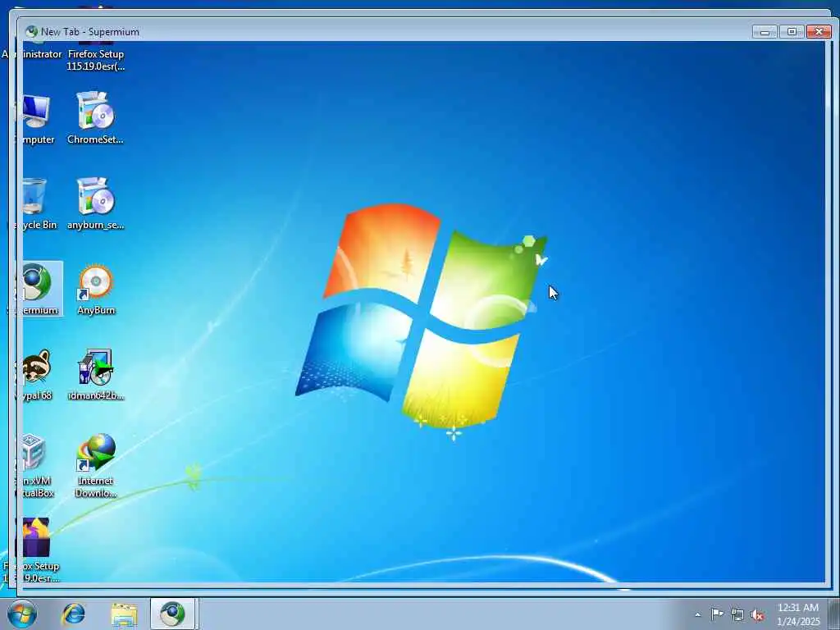
Task: Open Windows Explorer from the taskbar
Action: coord(124,614)
